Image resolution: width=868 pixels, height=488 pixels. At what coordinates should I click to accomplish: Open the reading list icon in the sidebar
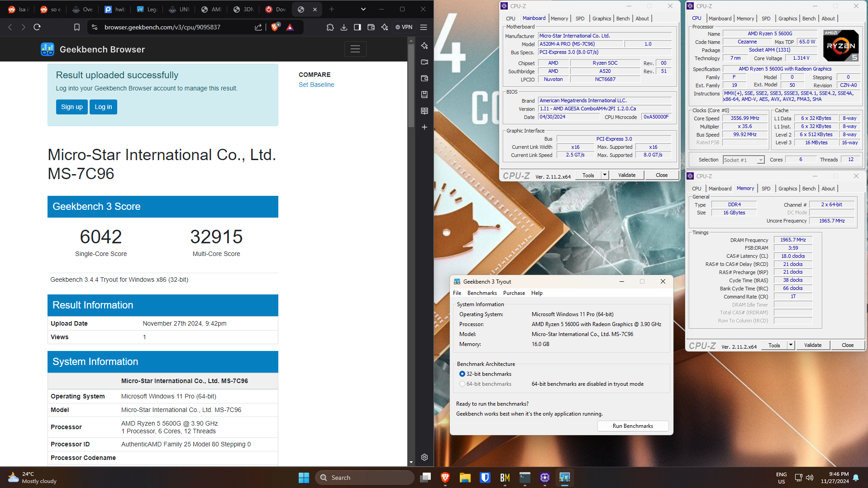click(424, 111)
